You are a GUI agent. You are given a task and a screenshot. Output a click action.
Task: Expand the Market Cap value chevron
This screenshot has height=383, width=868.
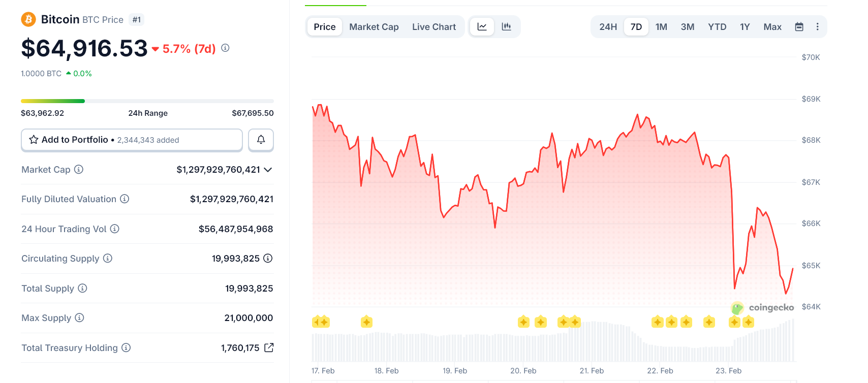pyautogui.click(x=268, y=170)
